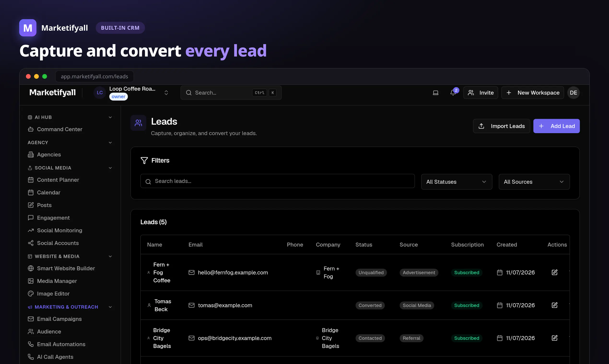Click magnifier icon in Search leads field

click(148, 182)
